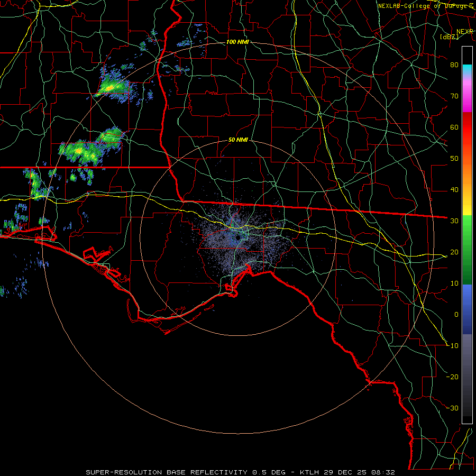Click the 10 value on the dBZ scale

(454, 283)
